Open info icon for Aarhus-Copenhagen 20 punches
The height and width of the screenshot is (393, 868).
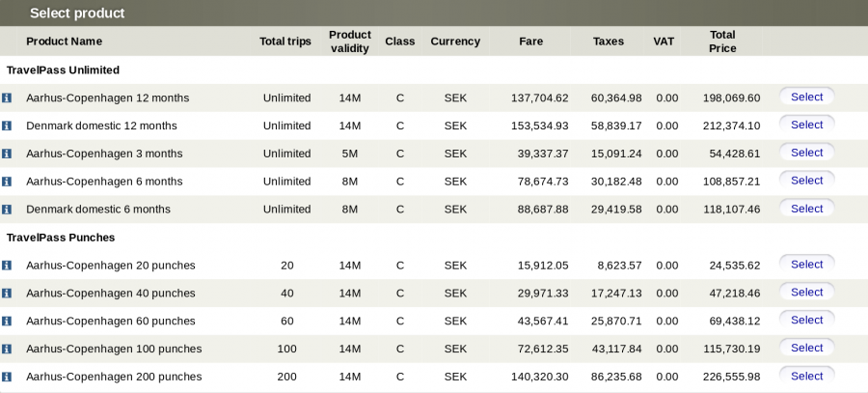[7, 266]
